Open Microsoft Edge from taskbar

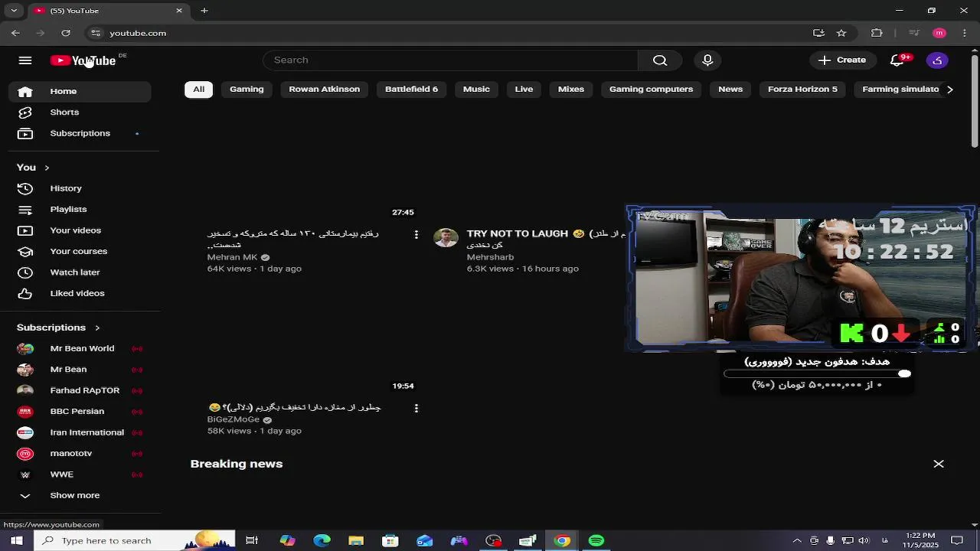[322, 540]
